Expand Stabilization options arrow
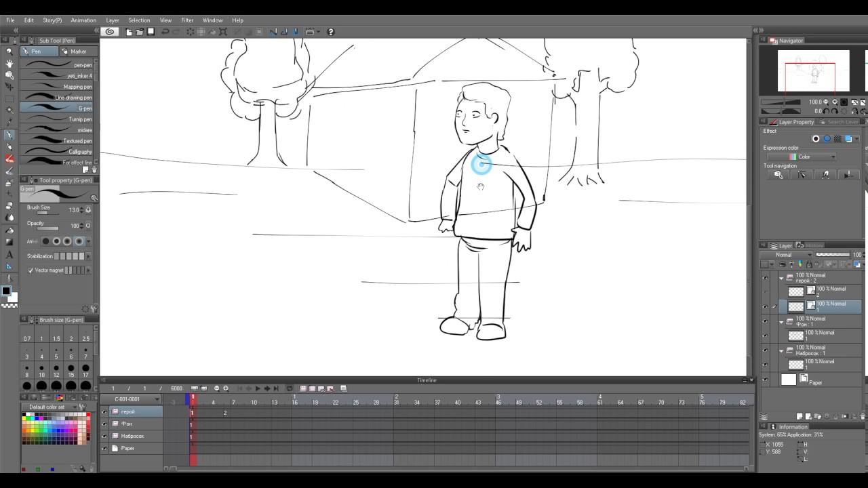This screenshot has width=868, height=488. [x=90, y=256]
